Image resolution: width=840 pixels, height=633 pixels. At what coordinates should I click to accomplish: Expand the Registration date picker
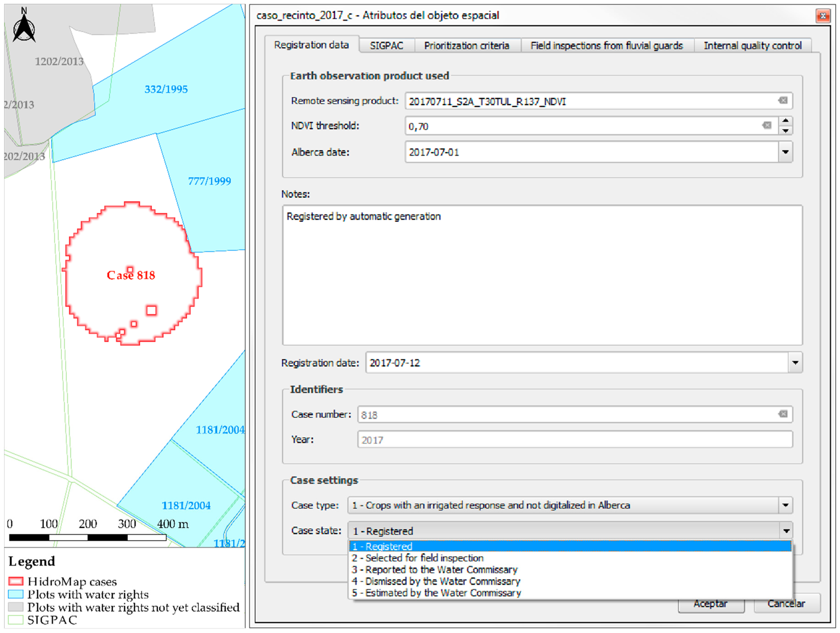pos(795,363)
